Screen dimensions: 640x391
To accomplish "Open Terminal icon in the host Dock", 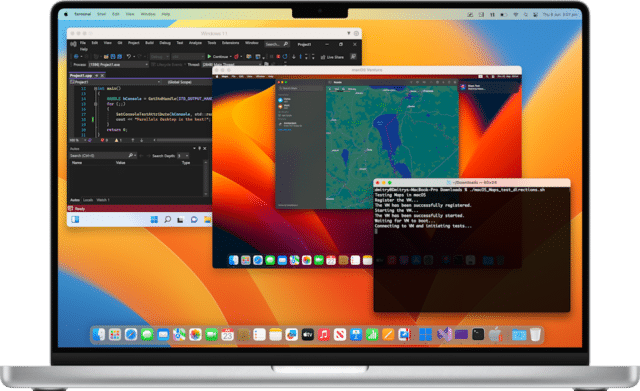I will click(x=478, y=335).
